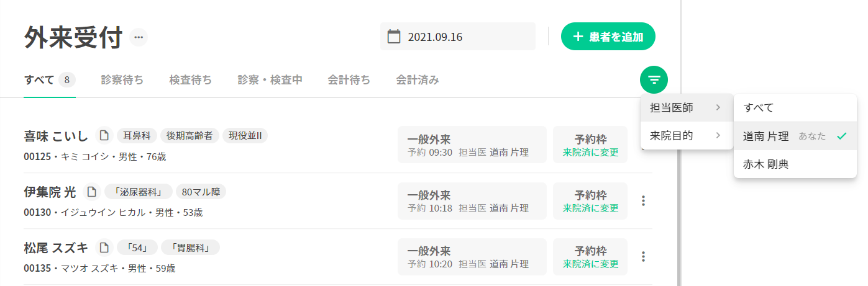The height and width of the screenshot is (286, 868).
Task: Switch to the 診察待ち tab
Action: tap(122, 80)
